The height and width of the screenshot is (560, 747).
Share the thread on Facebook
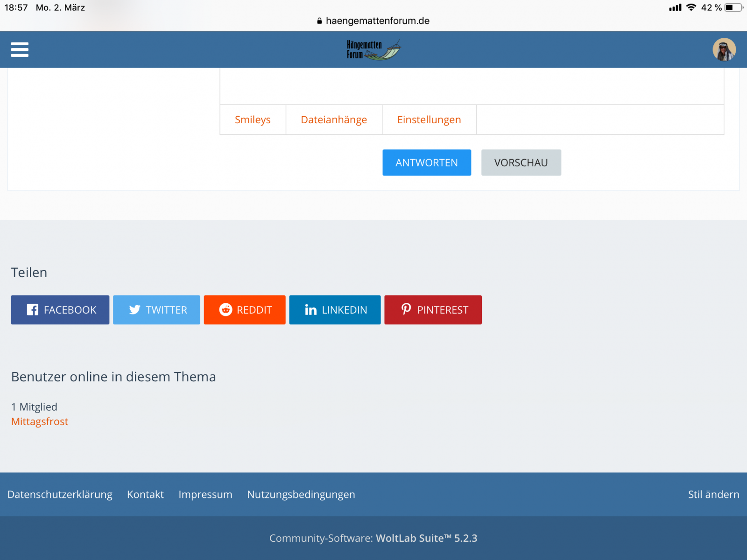coord(60,310)
